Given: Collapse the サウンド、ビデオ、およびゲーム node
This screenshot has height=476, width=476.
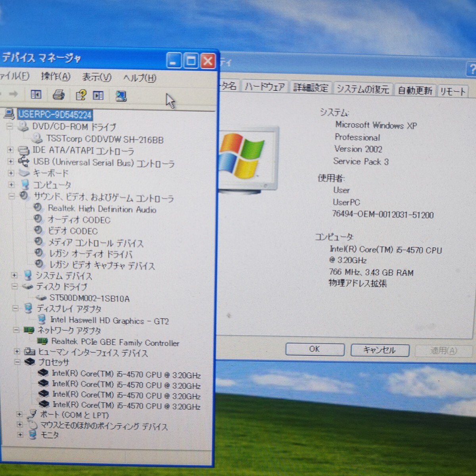Looking at the screenshot, I should coord(12,196).
